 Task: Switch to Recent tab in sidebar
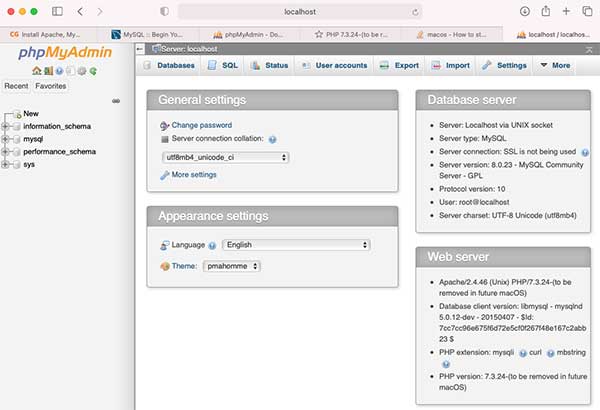(x=16, y=86)
